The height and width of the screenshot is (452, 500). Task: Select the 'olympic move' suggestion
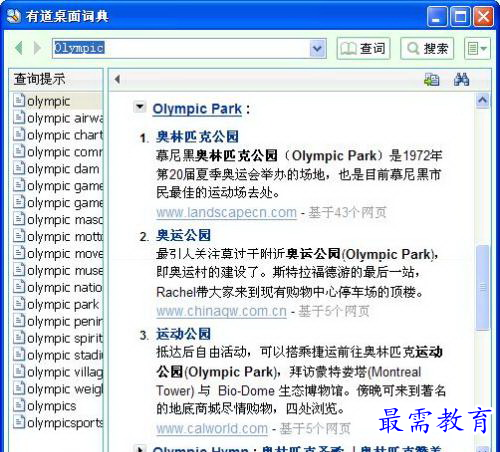(58, 254)
